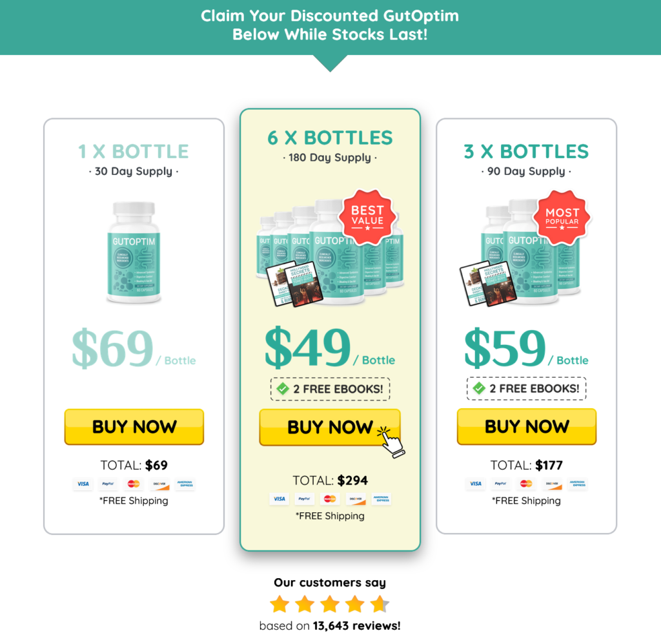Screen dimensions: 661x644
Task: Click the green checkmark beside 6-bottle free ebooks
Action: [x=283, y=388]
